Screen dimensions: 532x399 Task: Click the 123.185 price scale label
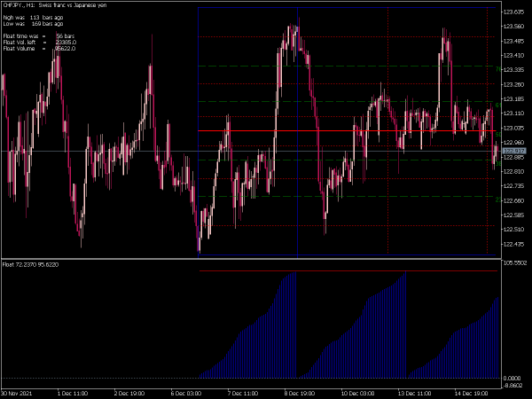pos(513,99)
